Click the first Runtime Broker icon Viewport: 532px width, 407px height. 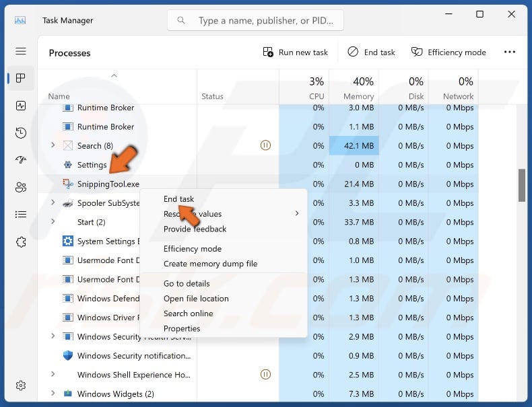(x=68, y=108)
